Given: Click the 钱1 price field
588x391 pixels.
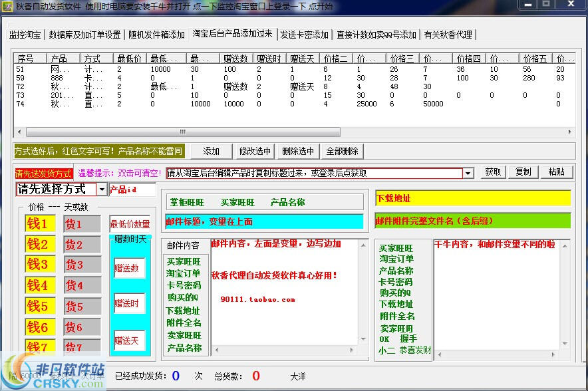Looking at the screenshot, I should coord(40,224).
